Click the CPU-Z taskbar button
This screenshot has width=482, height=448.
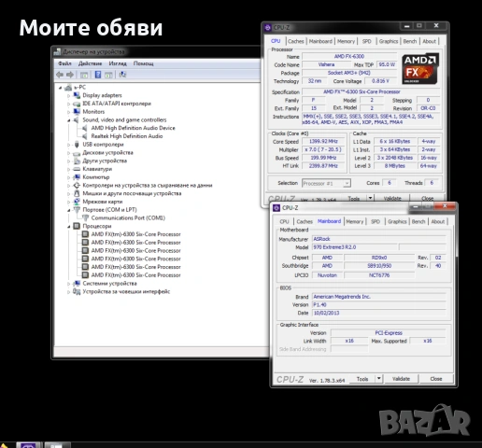[28, 445]
